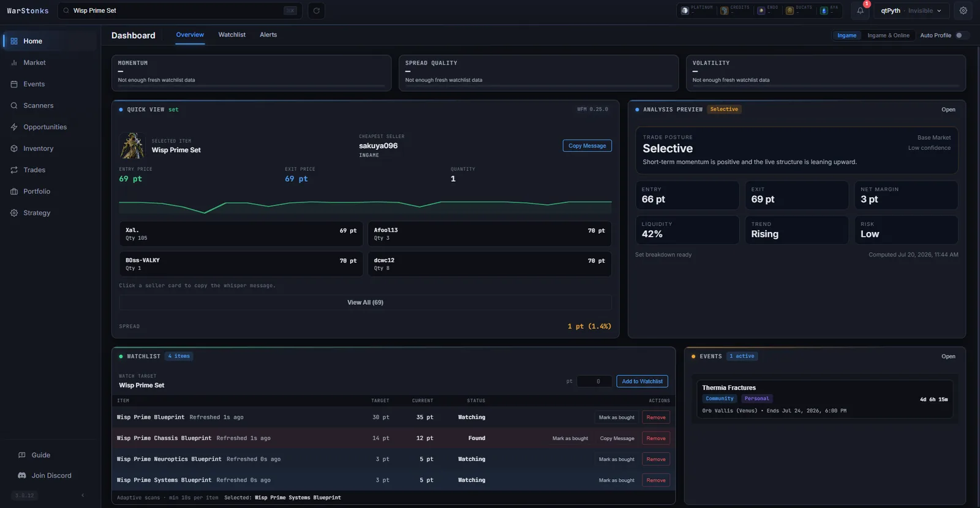Image resolution: width=980 pixels, height=508 pixels.
Task: Click Add to Watchlist button
Action: tap(642, 381)
